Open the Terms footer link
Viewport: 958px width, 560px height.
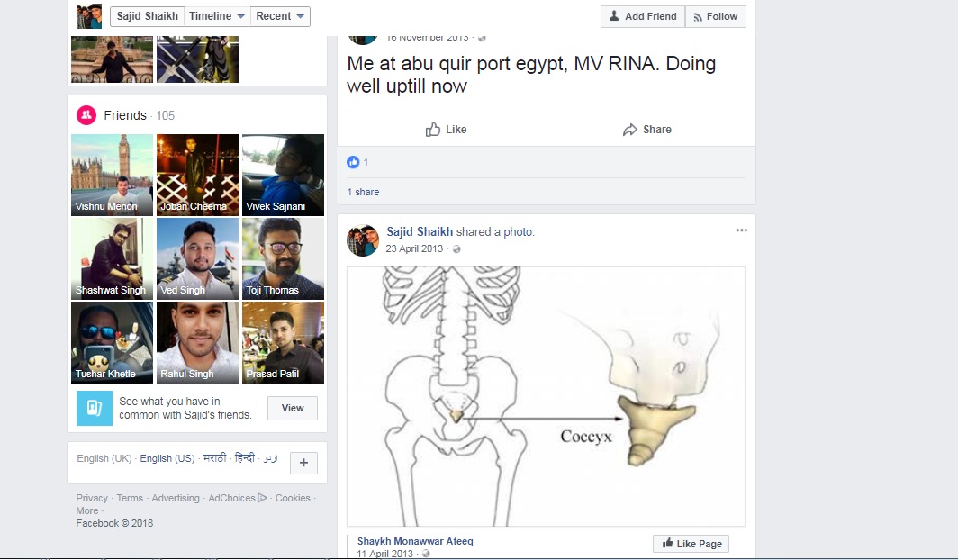tap(130, 498)
